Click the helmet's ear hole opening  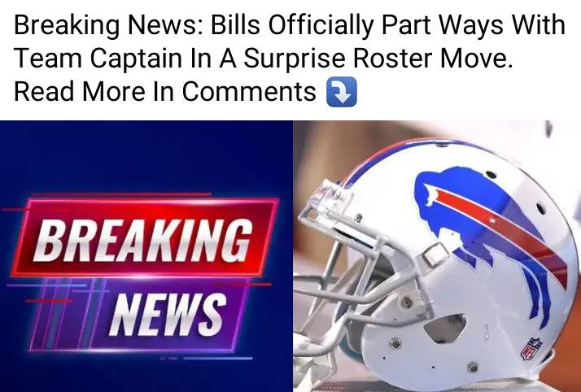444,329
